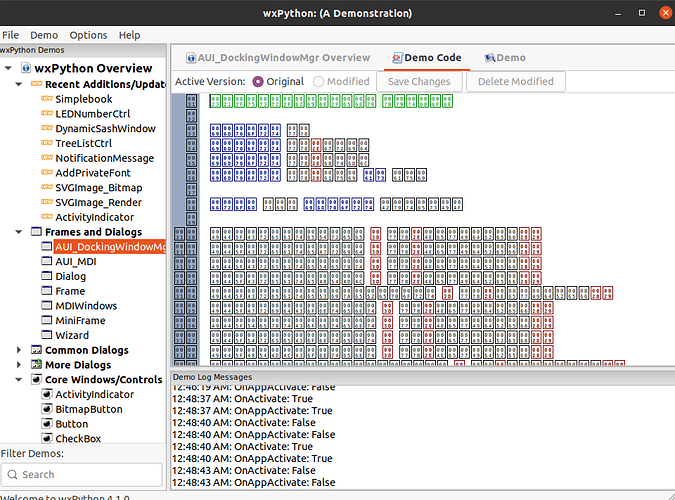This screenshot has width=675, height=500.
Task: Click the first green line in the code editor
Action: [x=331, y=101]
